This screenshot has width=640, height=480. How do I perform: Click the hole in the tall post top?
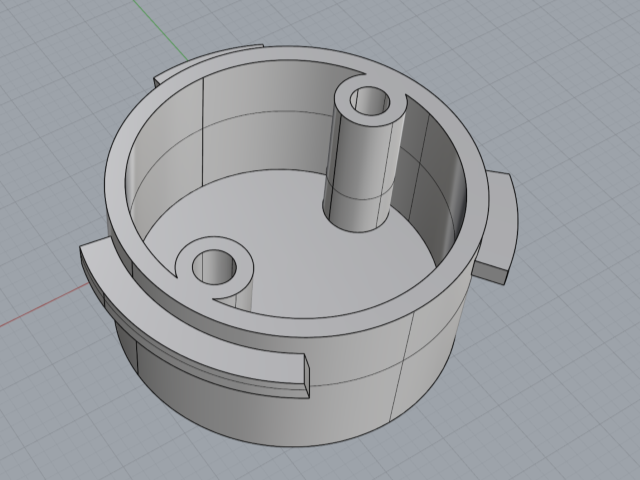point(370,100)
